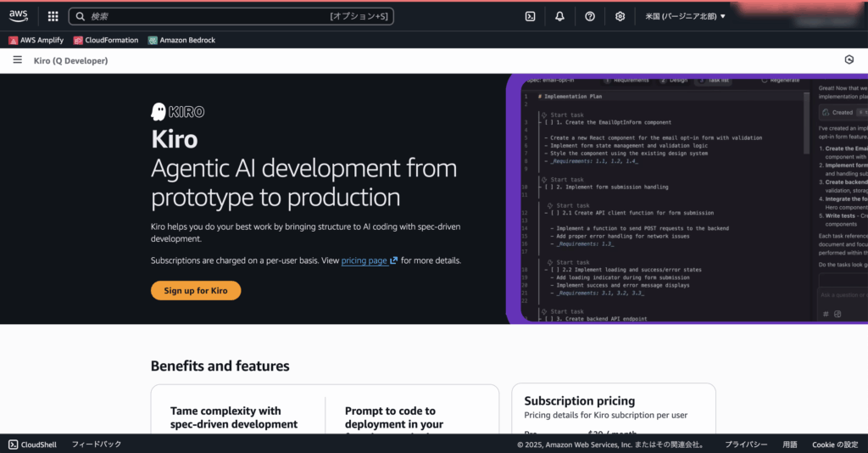Open CloudFormation favorite shortcut

pyautogui.click(x=106, y=40)
